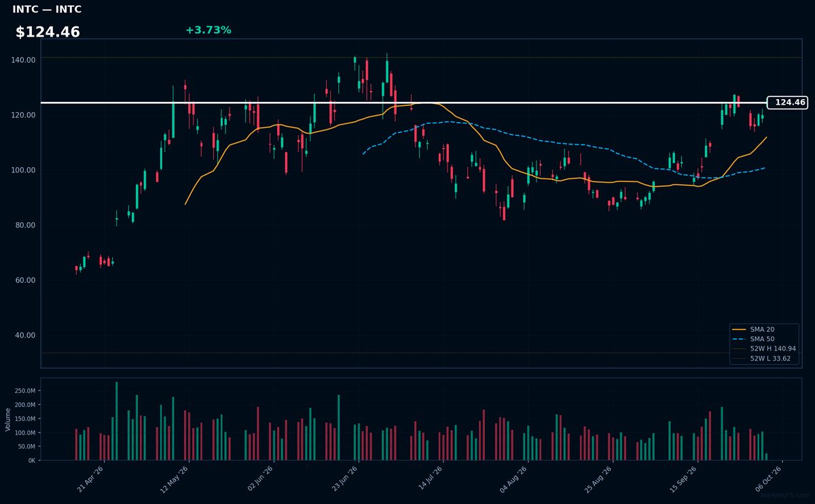Click the +3.73% change value
The width and height of the screenshot is (815, 504).
point(208,30)
